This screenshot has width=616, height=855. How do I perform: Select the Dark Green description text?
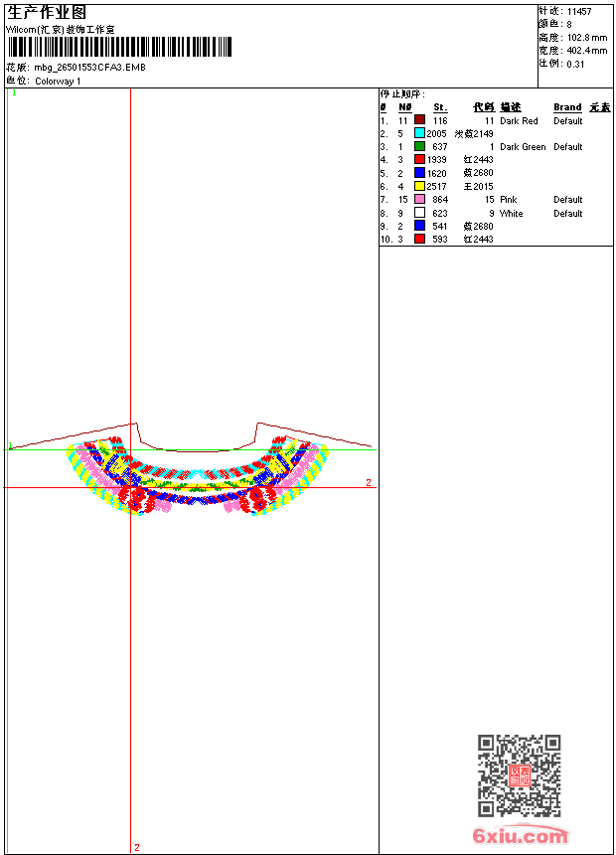523,147
